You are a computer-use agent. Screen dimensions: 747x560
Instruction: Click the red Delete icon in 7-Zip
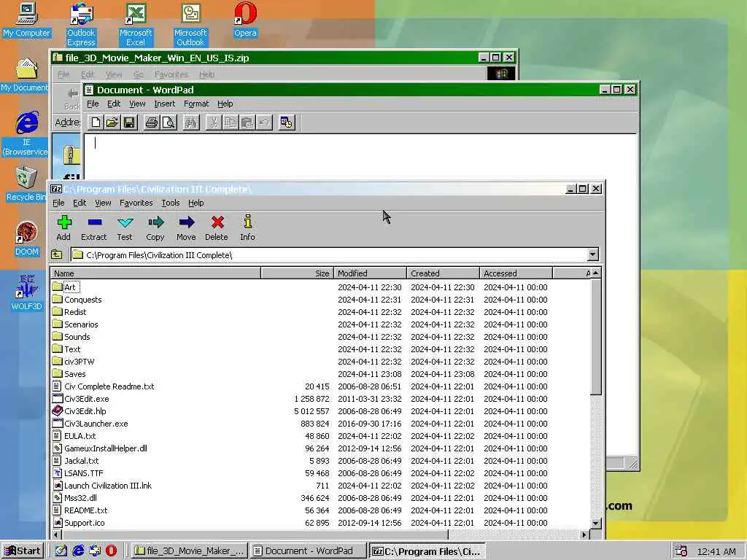tap(217, 228)
